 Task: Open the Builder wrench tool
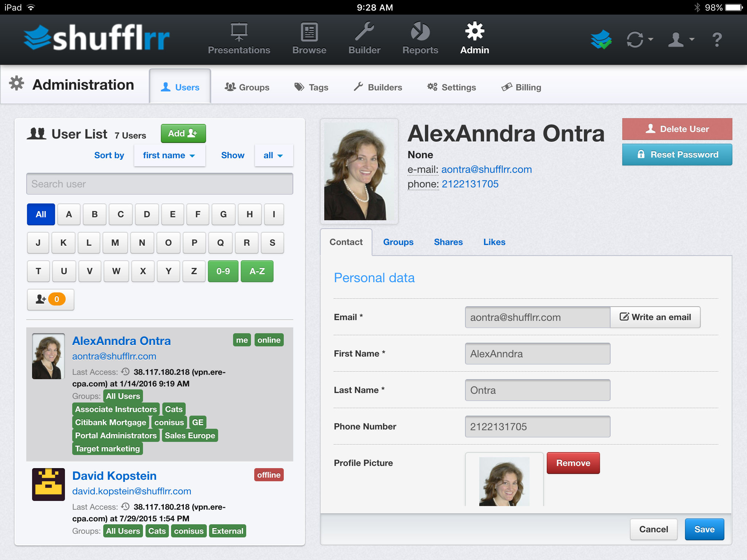coord(364,39)
